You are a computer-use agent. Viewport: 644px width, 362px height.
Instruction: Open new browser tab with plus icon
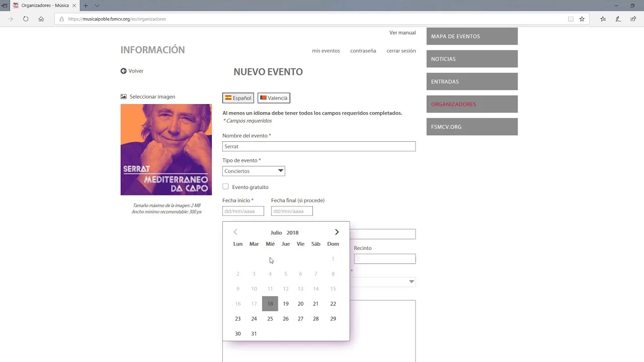tap(86, 6)
